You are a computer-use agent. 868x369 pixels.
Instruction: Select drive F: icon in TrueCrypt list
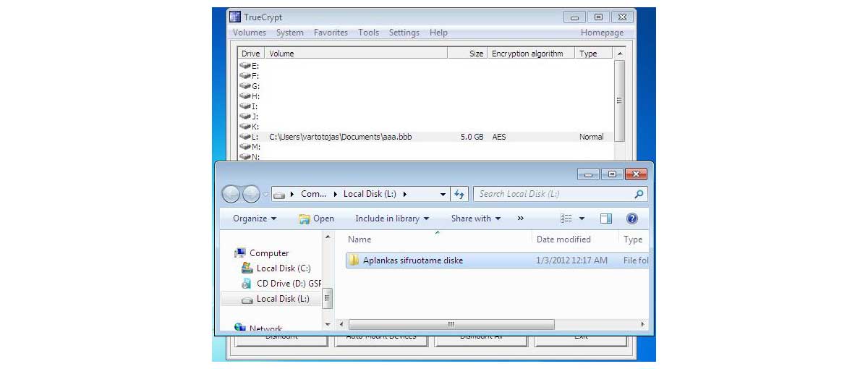[x=245, y=75]
